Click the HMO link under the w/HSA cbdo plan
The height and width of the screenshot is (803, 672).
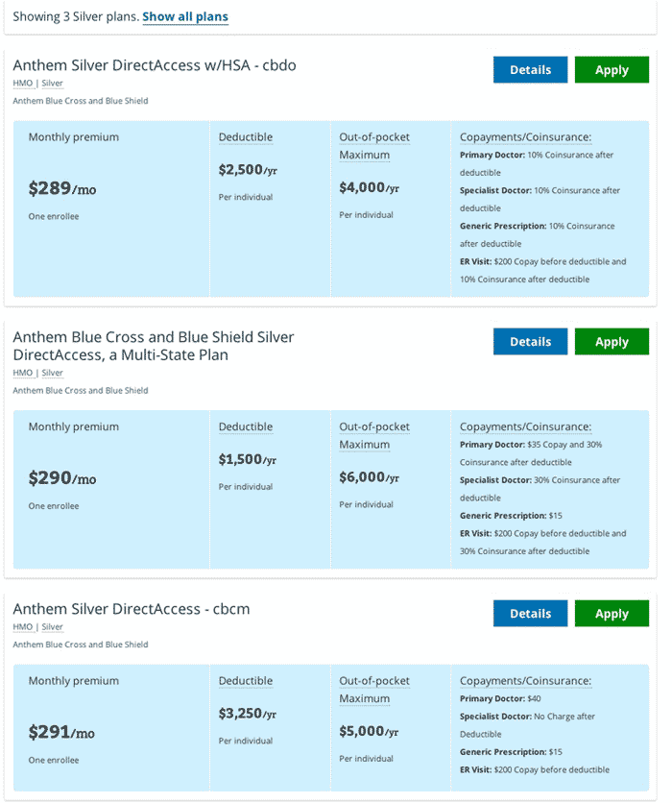click(22, 84)
